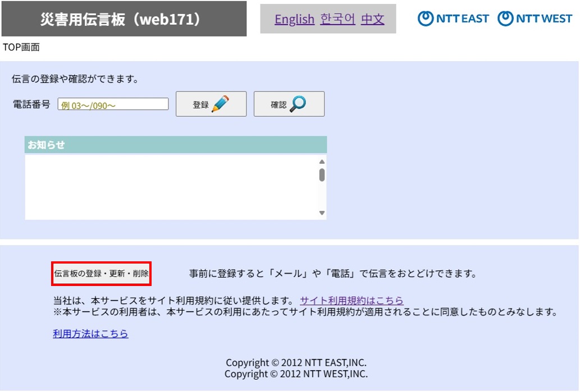This screenshot has width=580, height=392.
Task: Open the サイト利用規約はこちら terms link
Action: (351, 301)
